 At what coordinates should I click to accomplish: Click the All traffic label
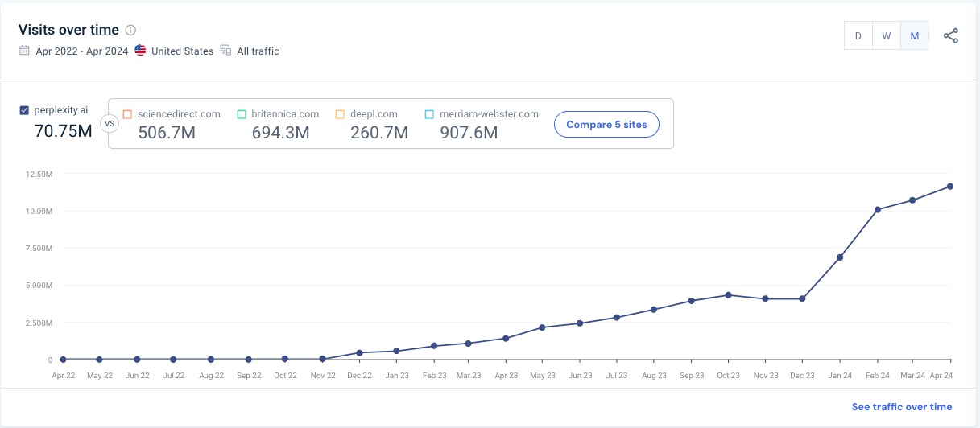[x=258, y=51]
